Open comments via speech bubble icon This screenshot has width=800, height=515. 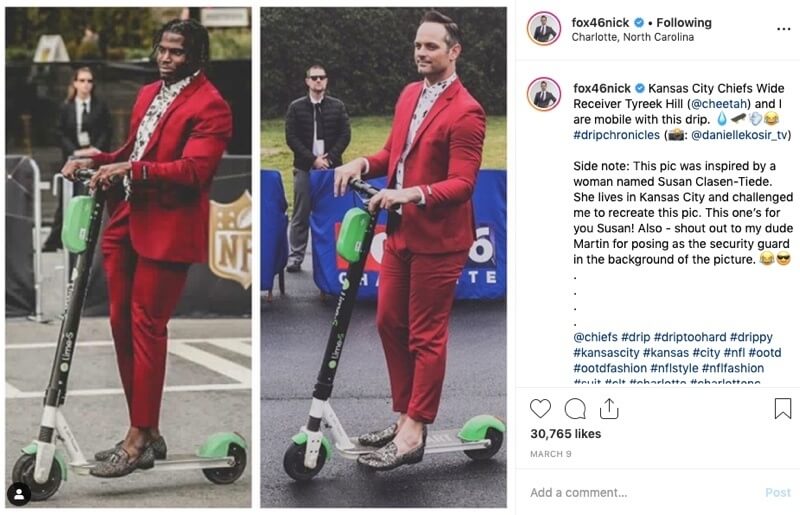click(575, 409)
